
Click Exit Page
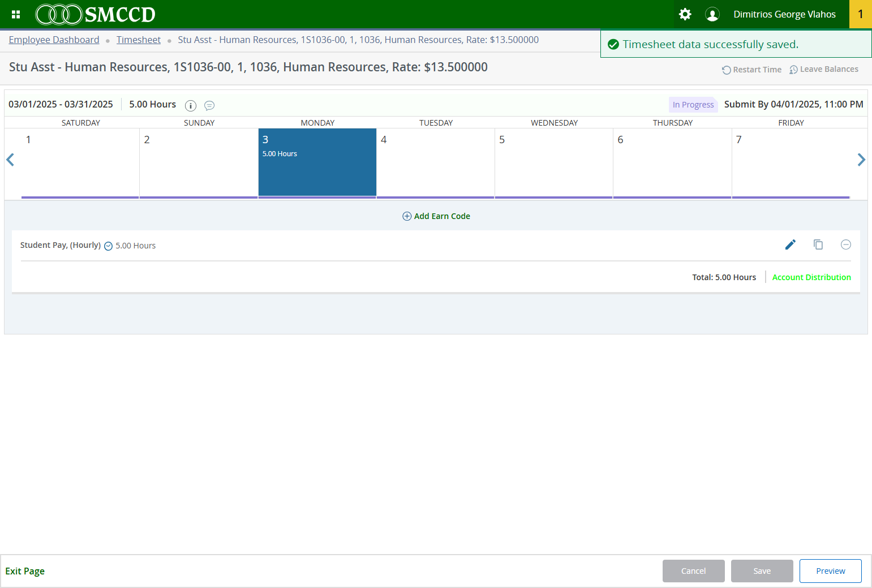[x=25, y=571]
